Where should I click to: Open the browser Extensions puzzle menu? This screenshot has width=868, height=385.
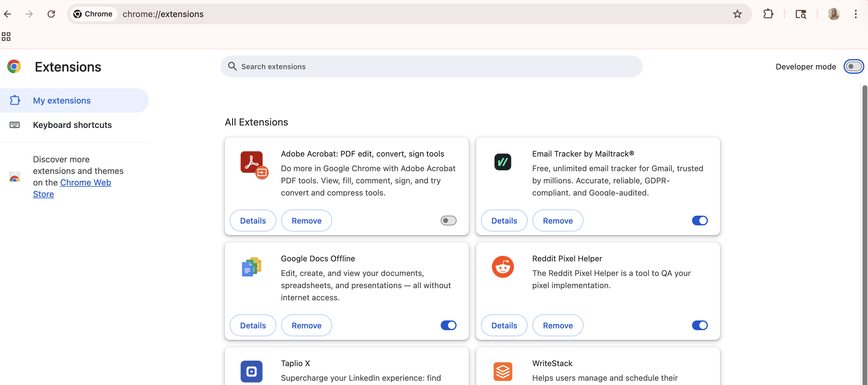[768, 14]
